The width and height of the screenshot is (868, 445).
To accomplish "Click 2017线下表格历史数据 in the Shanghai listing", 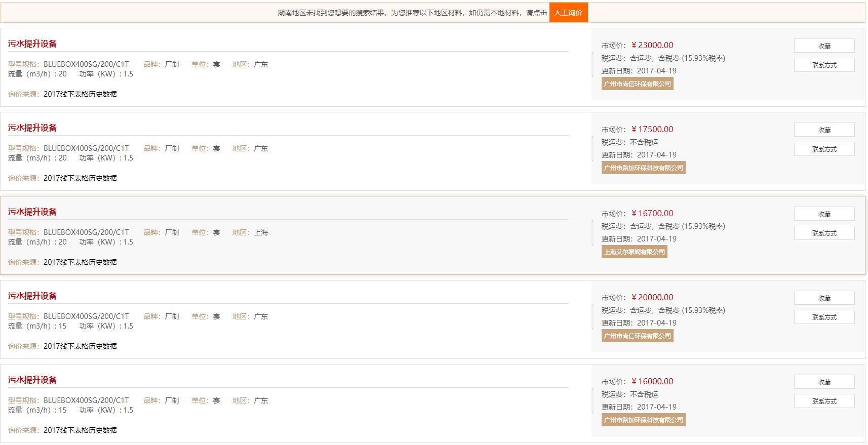I will [x=80, y=262].
